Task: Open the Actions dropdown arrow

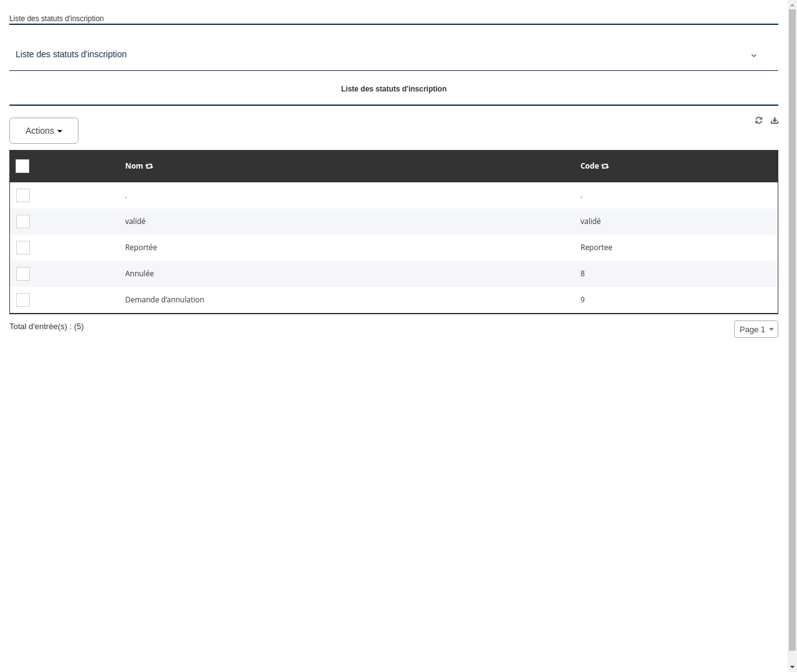Action: (x=61, y=131)
